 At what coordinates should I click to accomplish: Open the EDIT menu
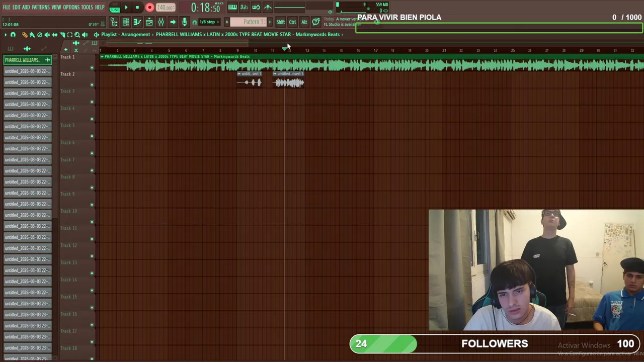pyautogui.click(x=16, y=7)
